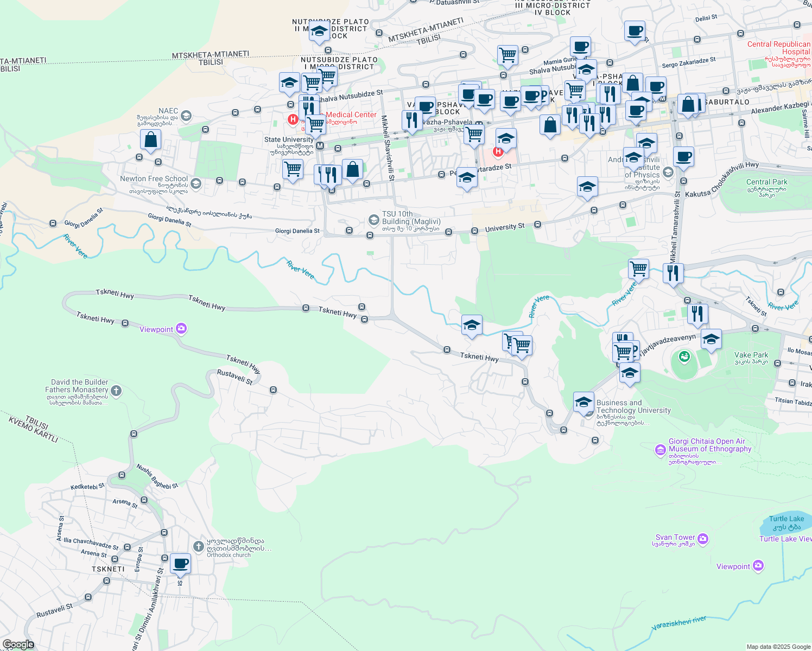812x651 pixels.
Task: Open the Newton Free School icon
Action: tap(196, 184)
